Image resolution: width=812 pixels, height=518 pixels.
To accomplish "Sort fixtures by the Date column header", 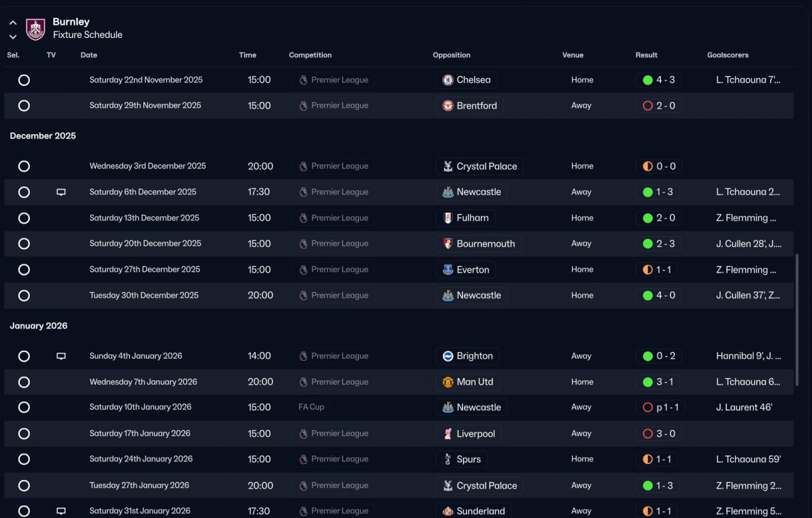I will coord(89,55).
